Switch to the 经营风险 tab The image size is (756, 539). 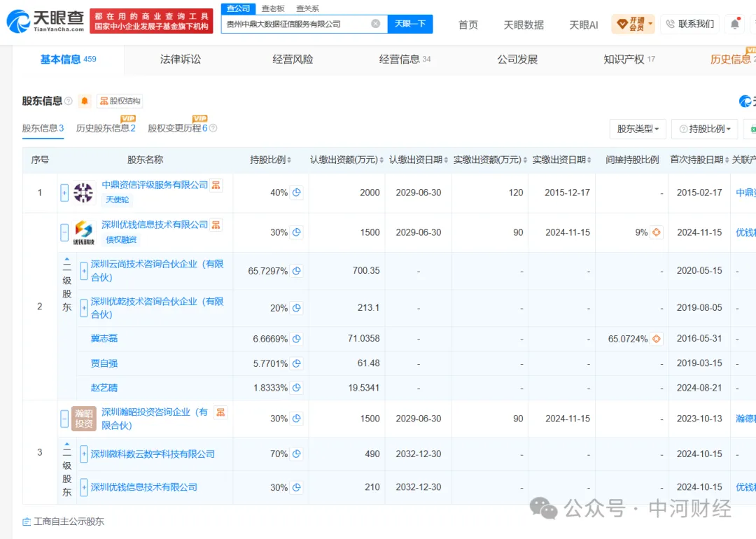(293, 59)
